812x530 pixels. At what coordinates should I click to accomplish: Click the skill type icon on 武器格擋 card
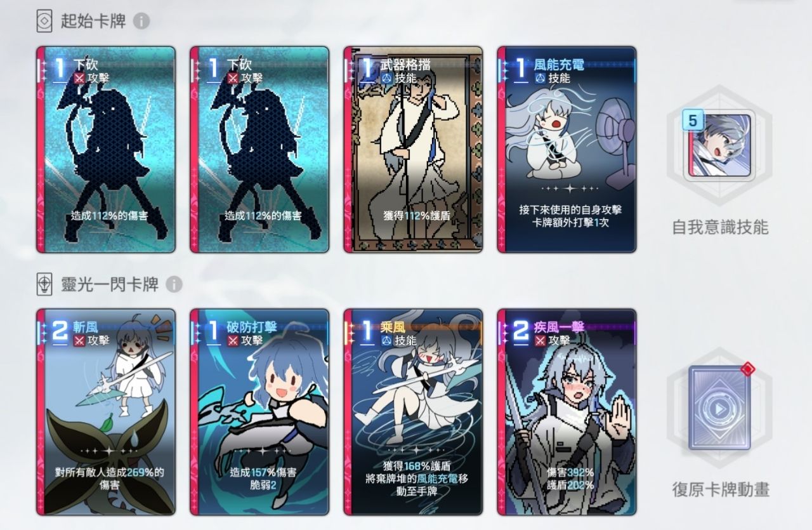coord(386,78)
